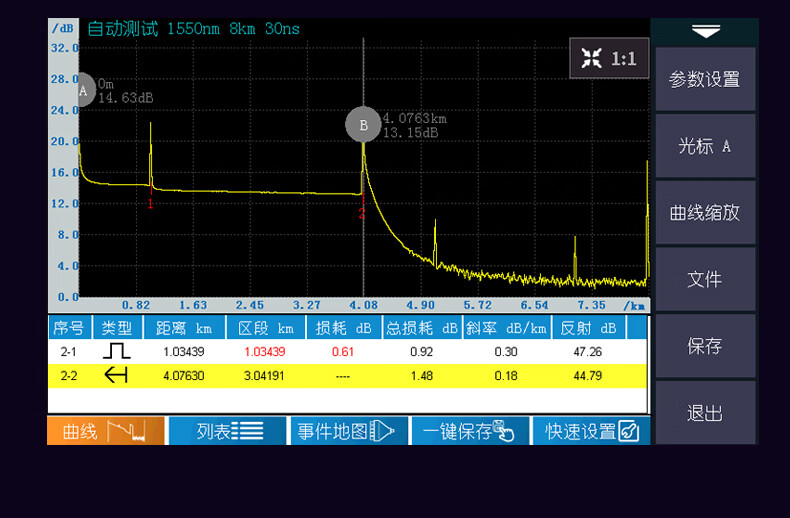
Task: Click the 14.63dB cursor A readout
Action: 125,98
